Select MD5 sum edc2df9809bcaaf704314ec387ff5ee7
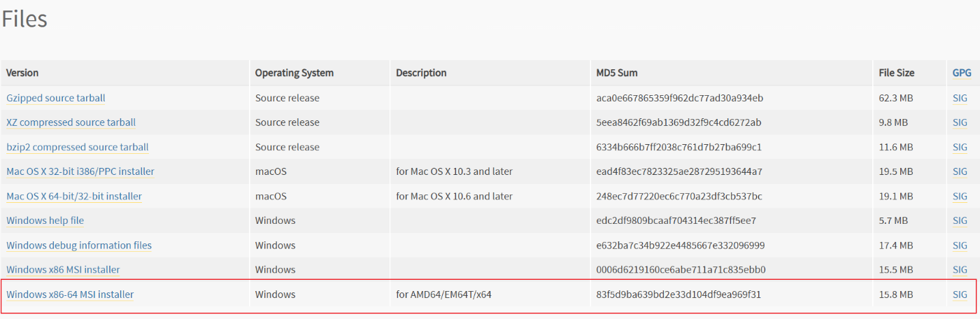980x319 pixels. pyautogui.click(x=676, y=220)
